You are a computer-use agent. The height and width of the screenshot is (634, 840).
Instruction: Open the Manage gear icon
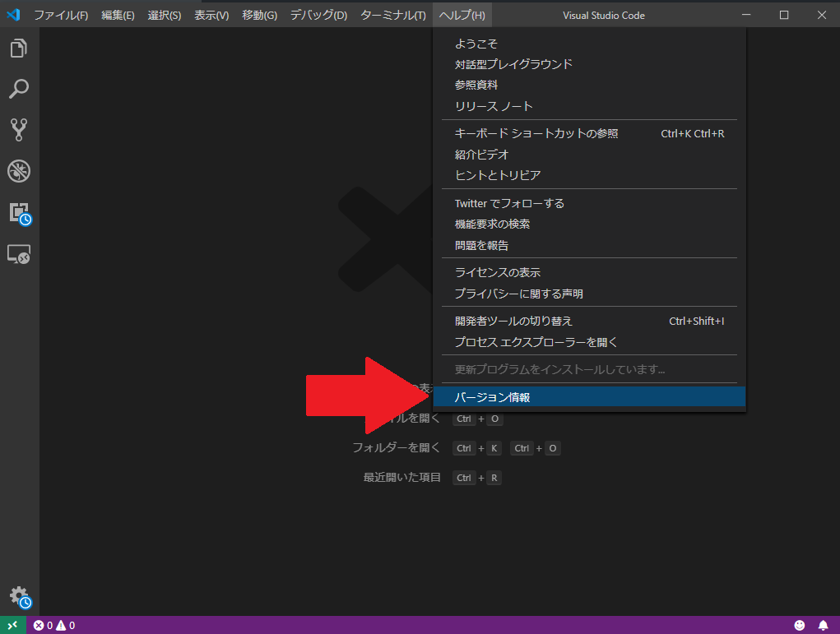pos(21,597)
